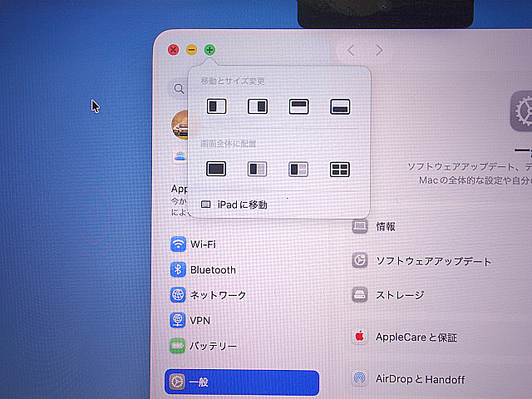Select ネットワーク in the sidebar
This screenshot has height=399, width=532.
(x=218, y=295)
